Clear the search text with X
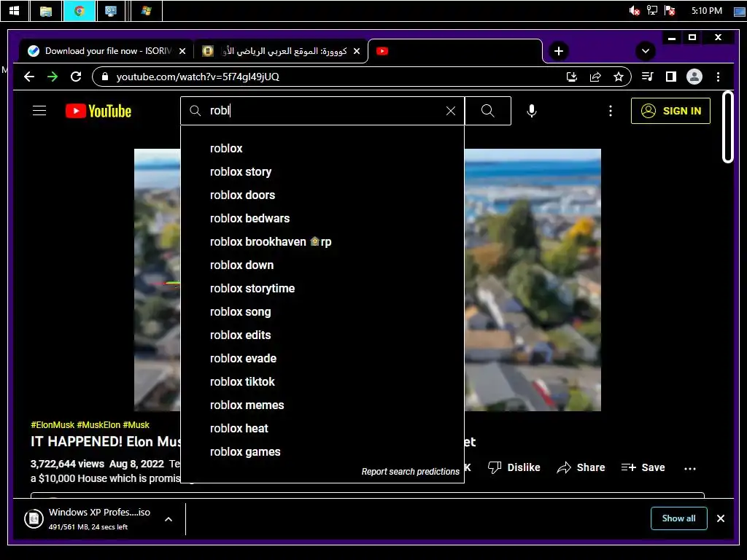 tap(450, 111)
